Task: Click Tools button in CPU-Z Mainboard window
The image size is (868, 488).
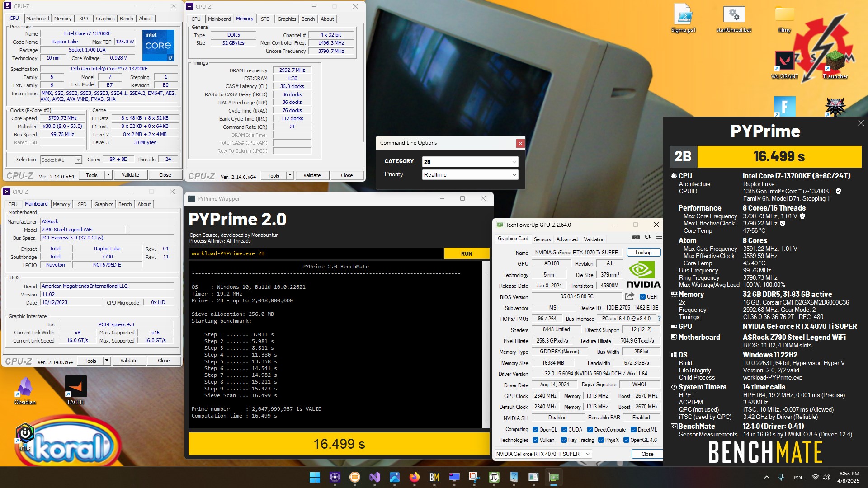Action: 90,361
